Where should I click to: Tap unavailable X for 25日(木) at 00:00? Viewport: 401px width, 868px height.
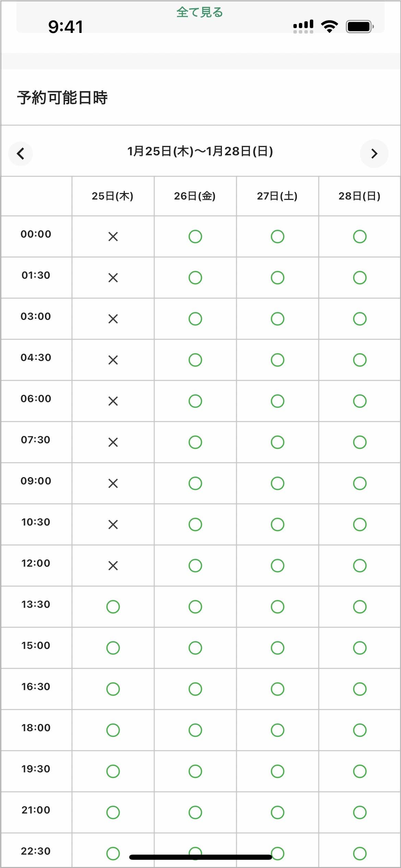113,237
